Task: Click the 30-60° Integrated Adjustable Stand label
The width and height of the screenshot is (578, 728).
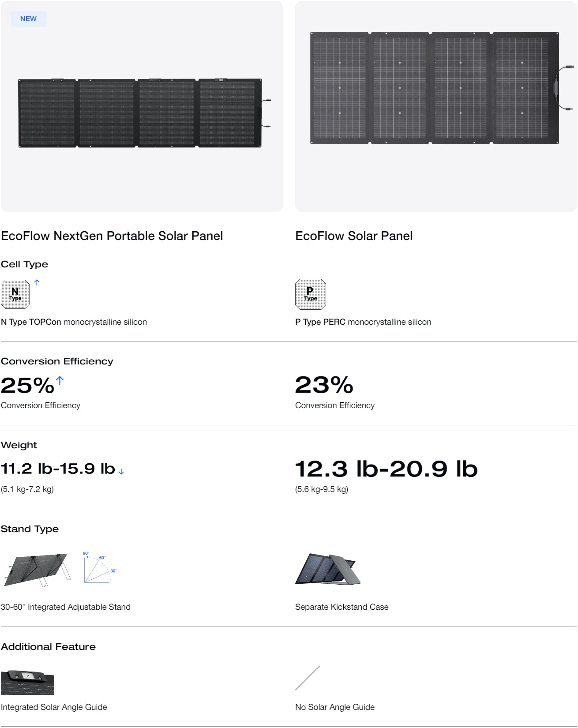Action: point(66,607)
